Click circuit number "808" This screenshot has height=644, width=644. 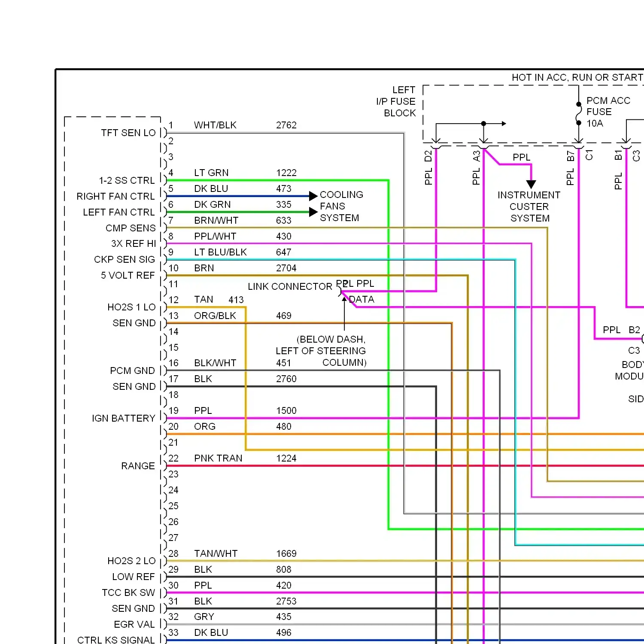click(x=284, y=569)
